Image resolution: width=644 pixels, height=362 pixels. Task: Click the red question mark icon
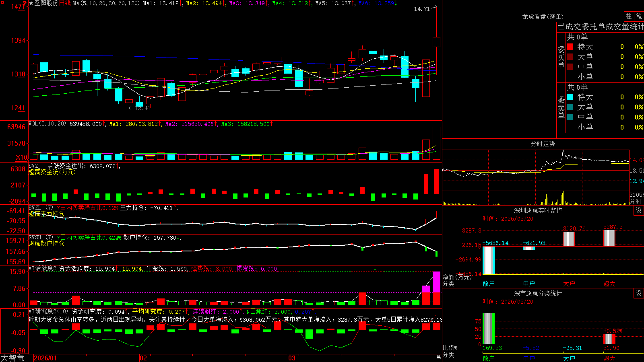point(25,3)
